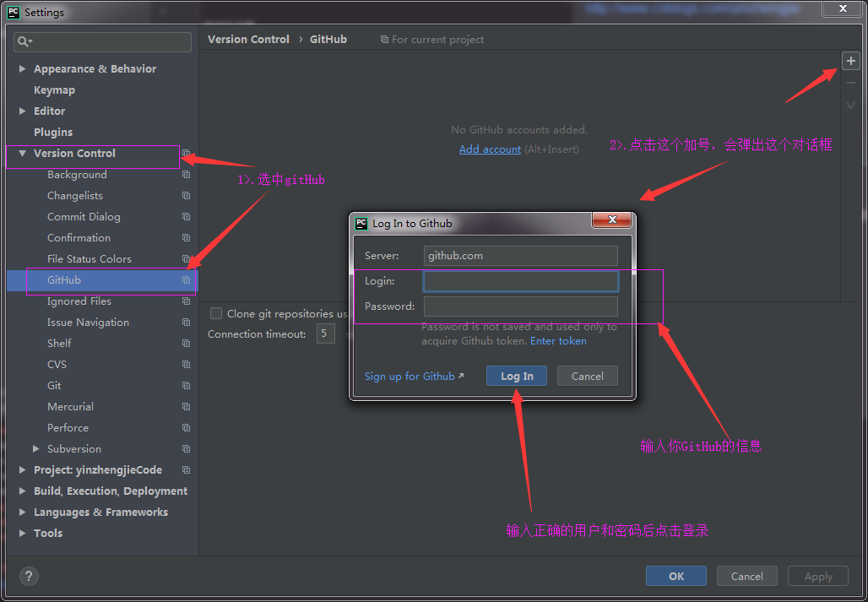Viewport: 868px width, 602px height.
Task: Click Version Control in the breadcrumb
Action: click(x=248, y=40)
